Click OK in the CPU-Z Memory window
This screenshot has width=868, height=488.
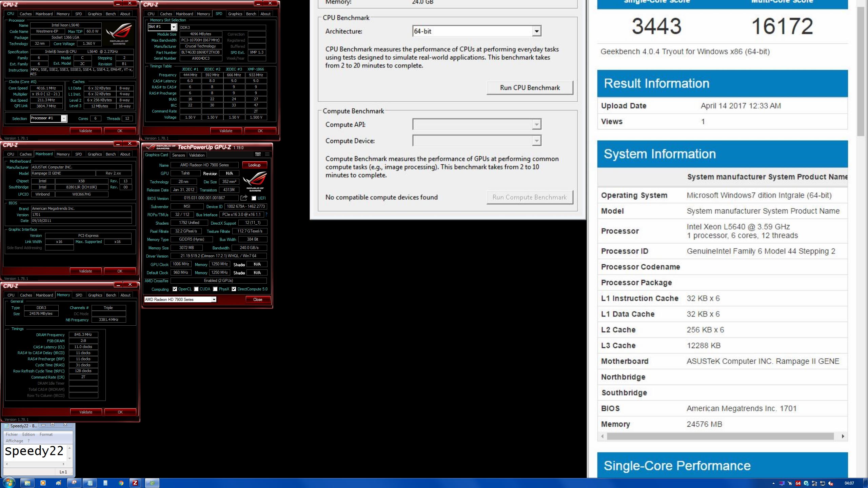pos(120,412)
